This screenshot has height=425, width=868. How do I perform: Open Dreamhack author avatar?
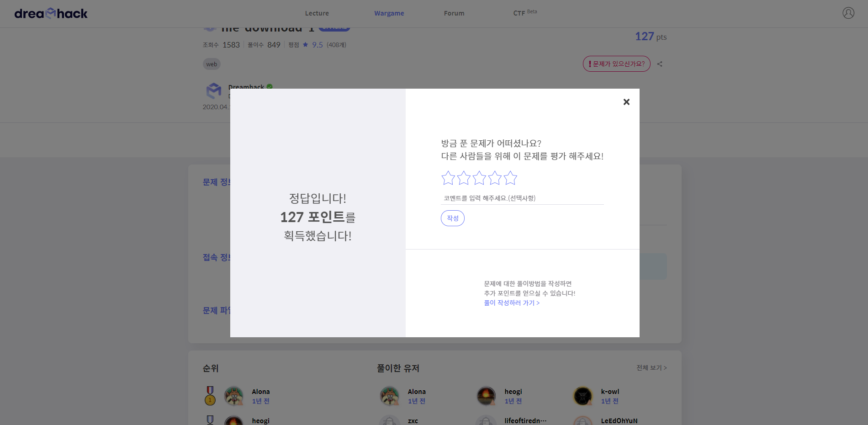click(x=214, y=91)
